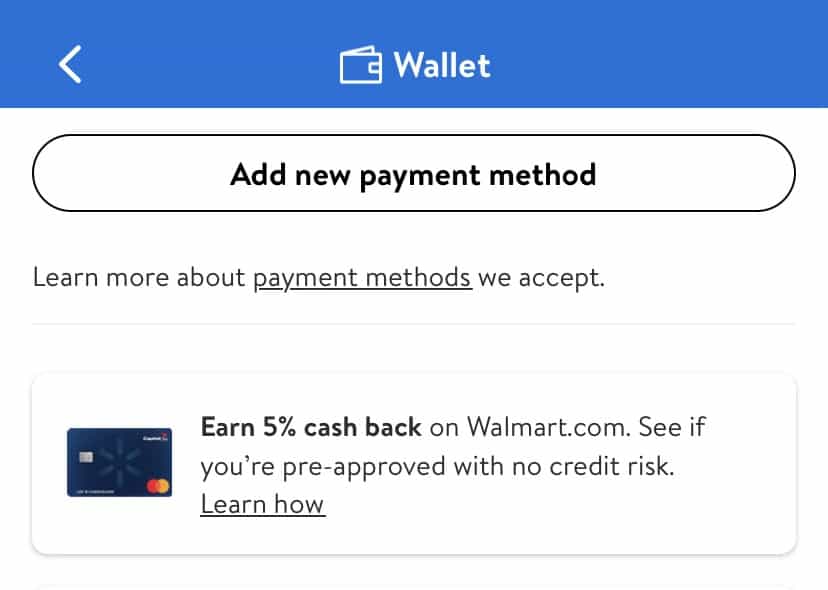Click the blue header bar right of Wallet

point(659,54)
